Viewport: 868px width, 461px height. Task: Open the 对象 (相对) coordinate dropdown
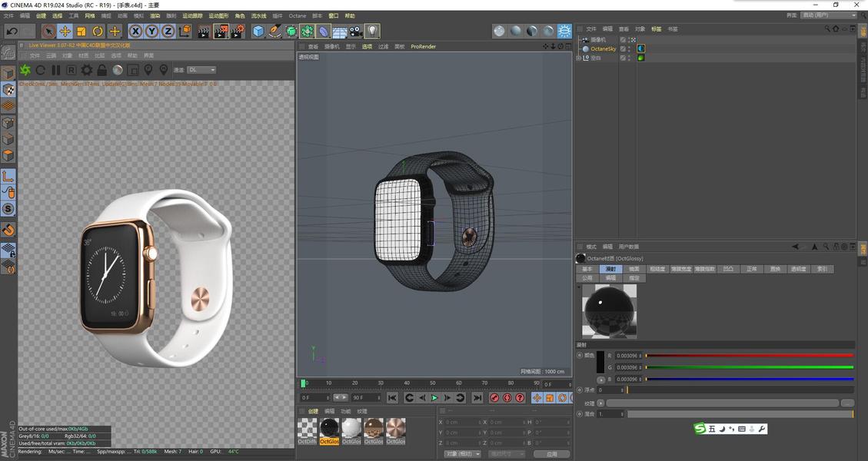click(463, 454)
